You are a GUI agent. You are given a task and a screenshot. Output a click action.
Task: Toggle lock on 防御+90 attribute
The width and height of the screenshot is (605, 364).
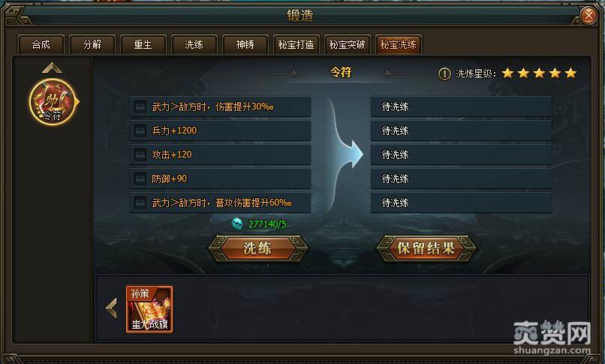(140, 179)
